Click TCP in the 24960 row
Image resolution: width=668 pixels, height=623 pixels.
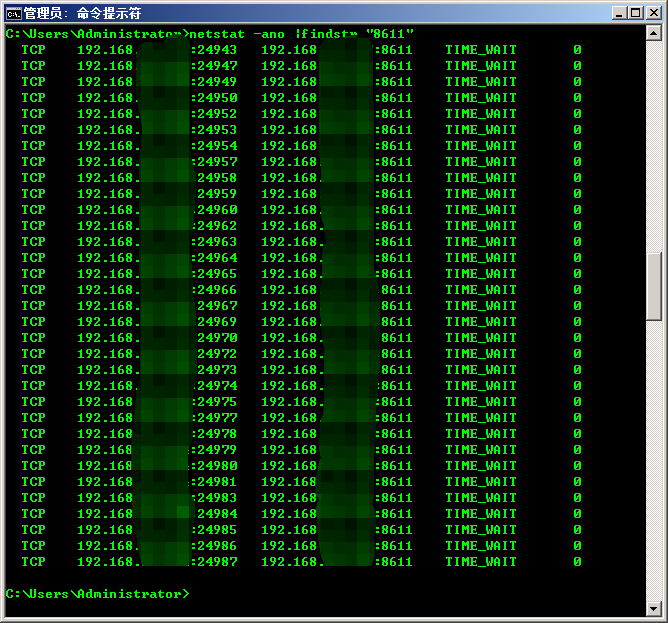pos(33,210)
